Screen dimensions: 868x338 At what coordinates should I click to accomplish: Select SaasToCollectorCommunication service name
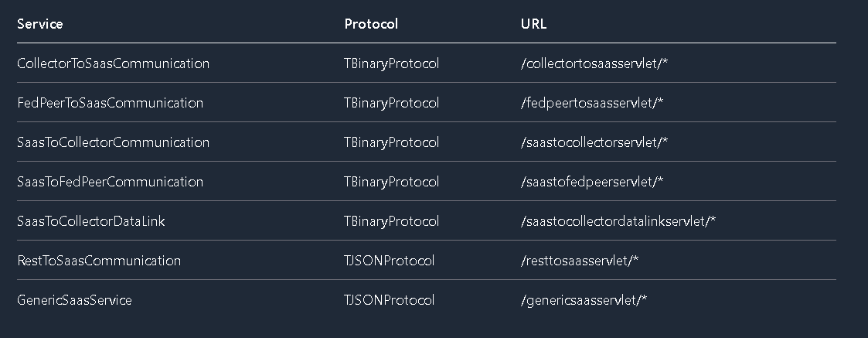[114, 142]
